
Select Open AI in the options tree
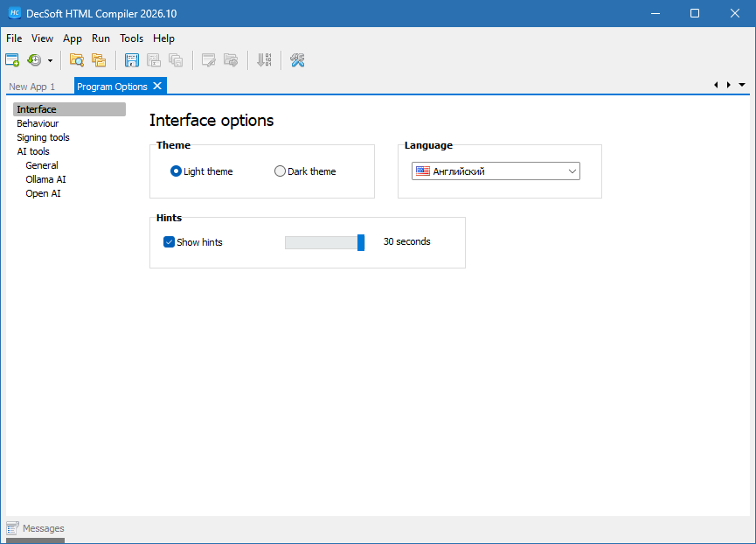point(44,193)
